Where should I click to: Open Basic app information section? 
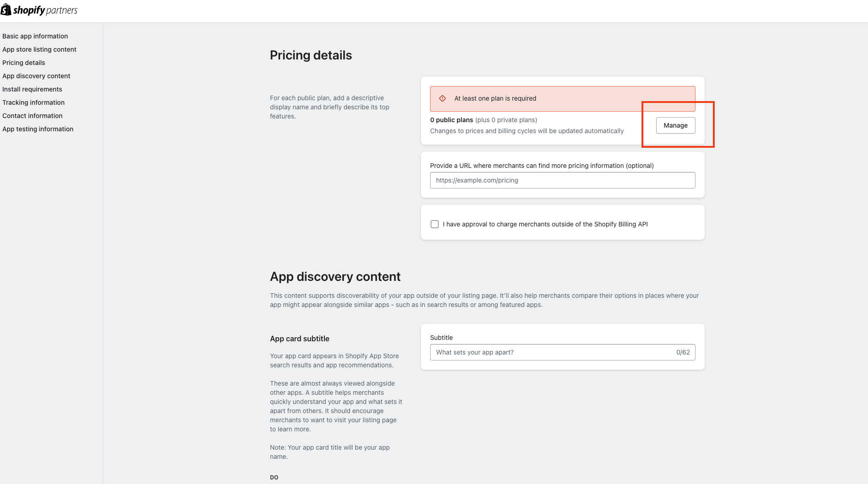(x=35, y=36)
